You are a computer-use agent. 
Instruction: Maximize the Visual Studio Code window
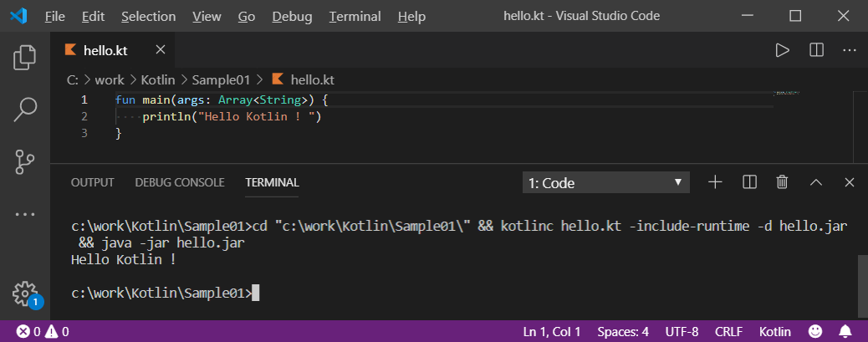[x=795, y=16]
